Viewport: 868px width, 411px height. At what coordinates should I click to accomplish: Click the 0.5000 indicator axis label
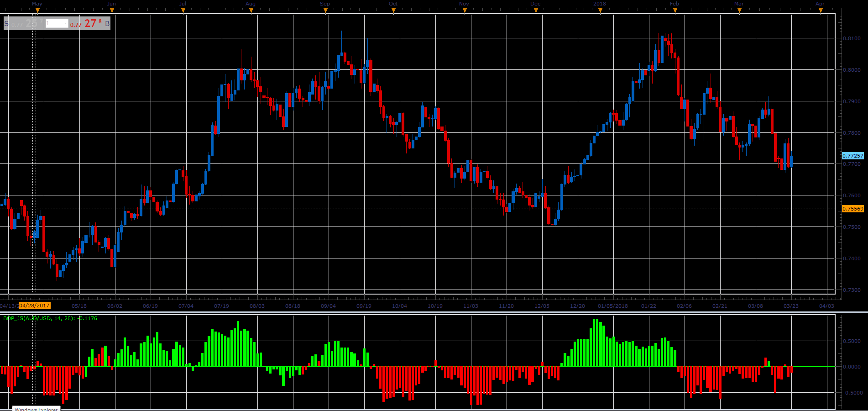pyautogui.click(x=852, y=341)
